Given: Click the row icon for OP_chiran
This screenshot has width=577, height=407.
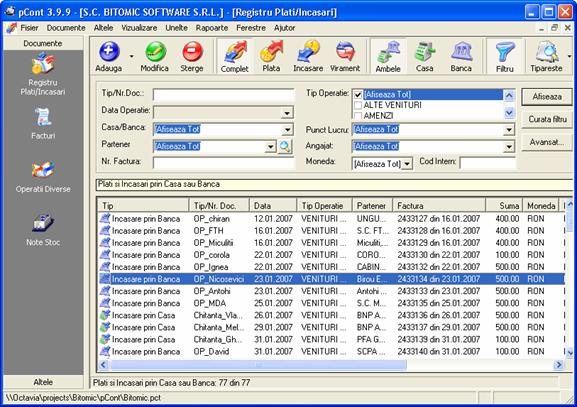Looking at the screenshot, I should [105, 218].
